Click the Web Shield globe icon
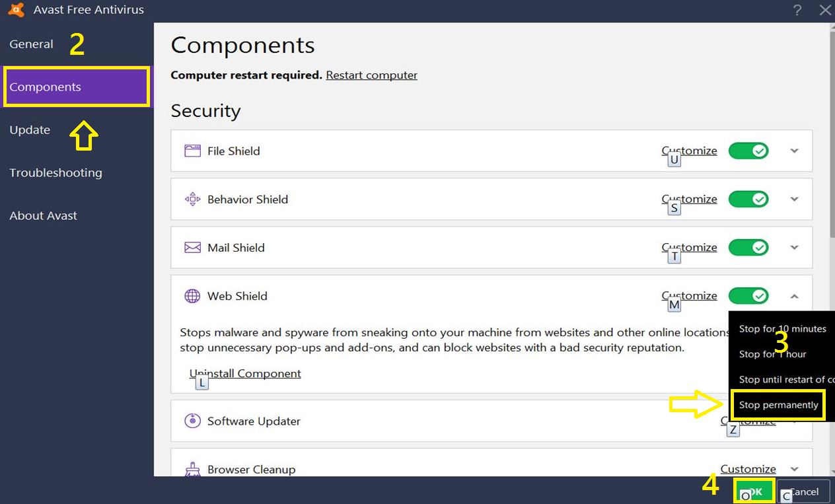 pos(192,296)
